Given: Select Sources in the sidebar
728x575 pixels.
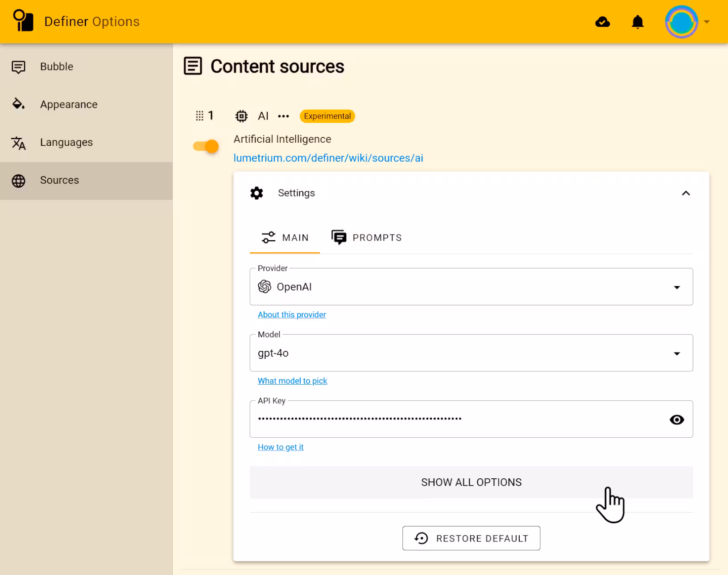Looking at the screenshot, I should click(x=86, y=181).
